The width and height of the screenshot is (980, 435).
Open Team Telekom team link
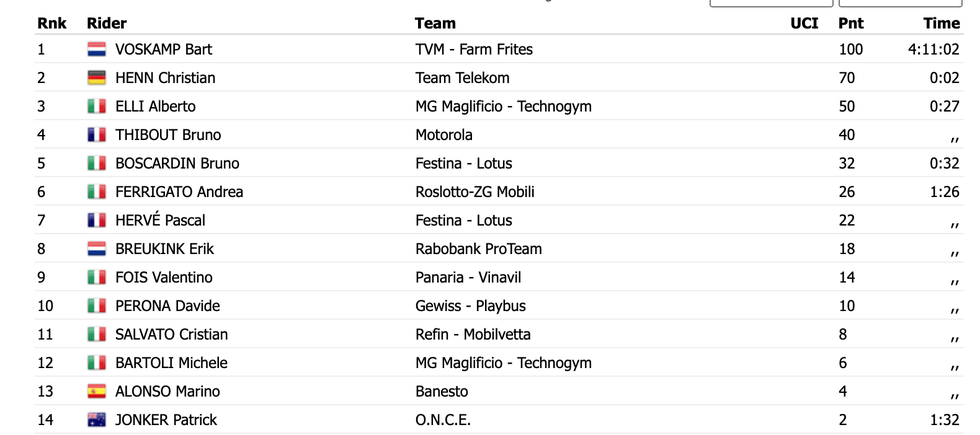click(x=462, y=78)
